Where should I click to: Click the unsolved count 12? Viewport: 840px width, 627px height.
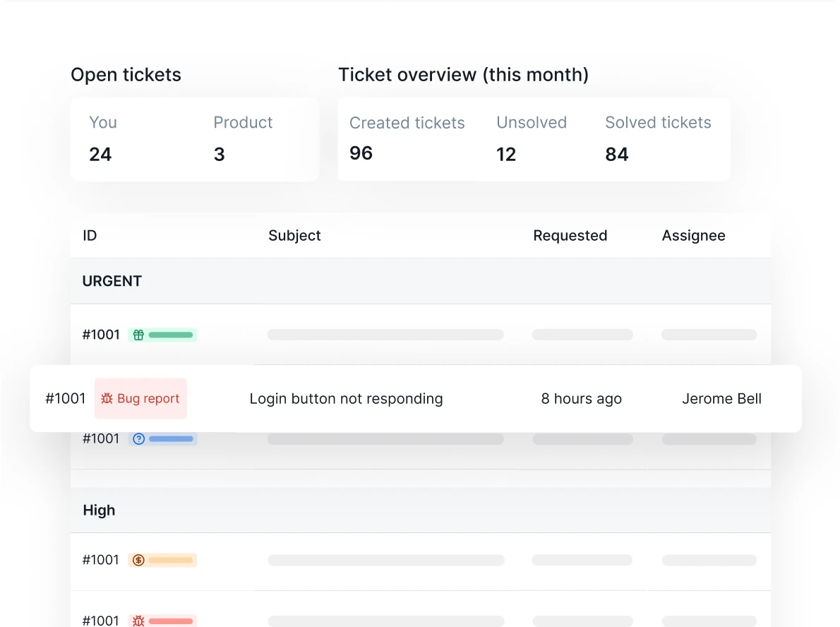[506, 155]
